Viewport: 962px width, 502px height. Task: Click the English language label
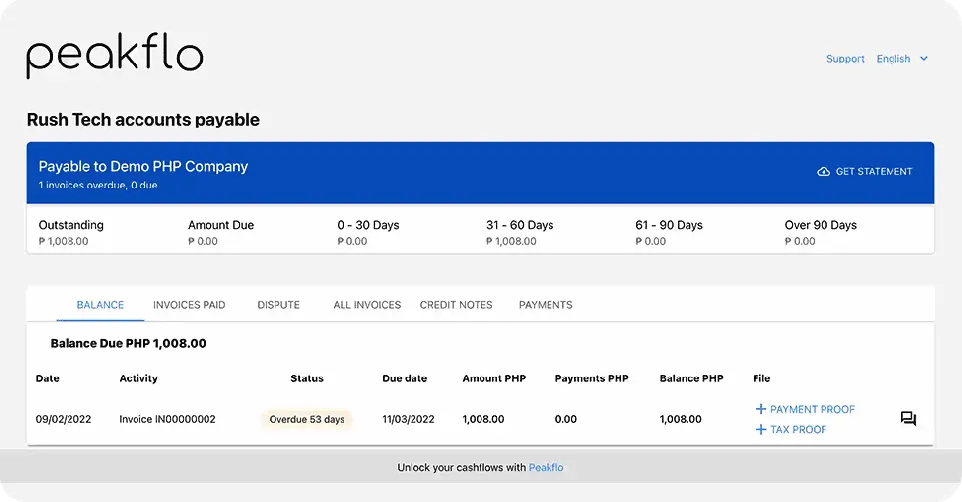click(893, 59)
